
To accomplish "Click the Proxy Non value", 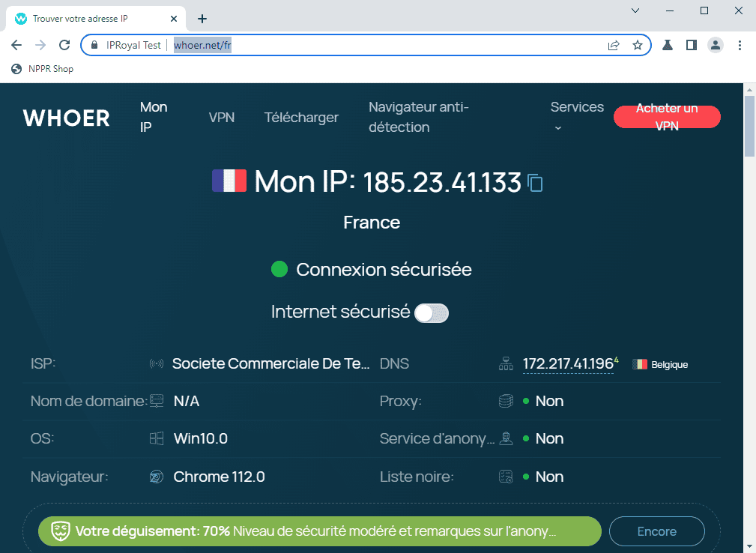I will click(550, 401).
